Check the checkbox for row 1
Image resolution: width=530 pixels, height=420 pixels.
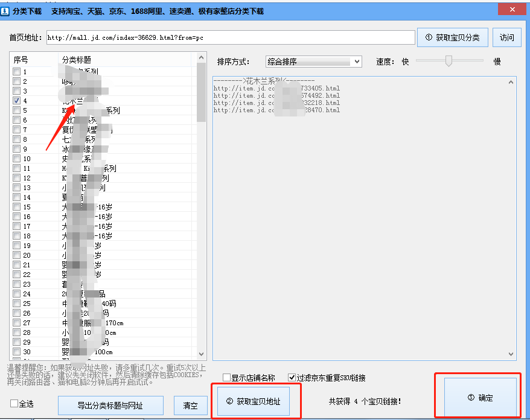(x=16, y=72)
